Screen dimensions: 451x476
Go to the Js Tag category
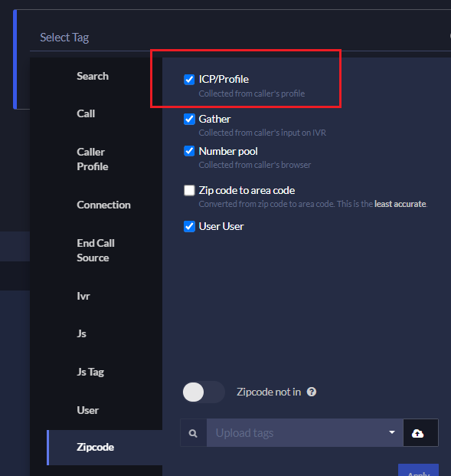coord(90,372)
